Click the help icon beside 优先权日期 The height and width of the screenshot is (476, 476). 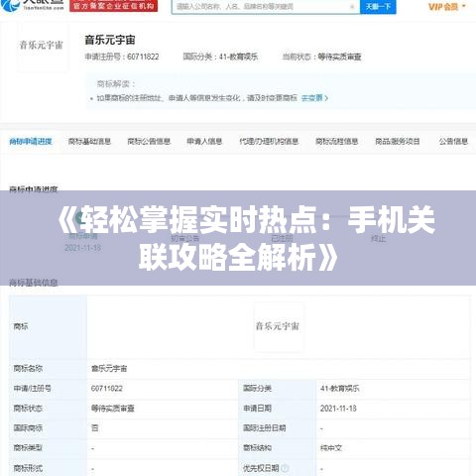tap(285, 468)
